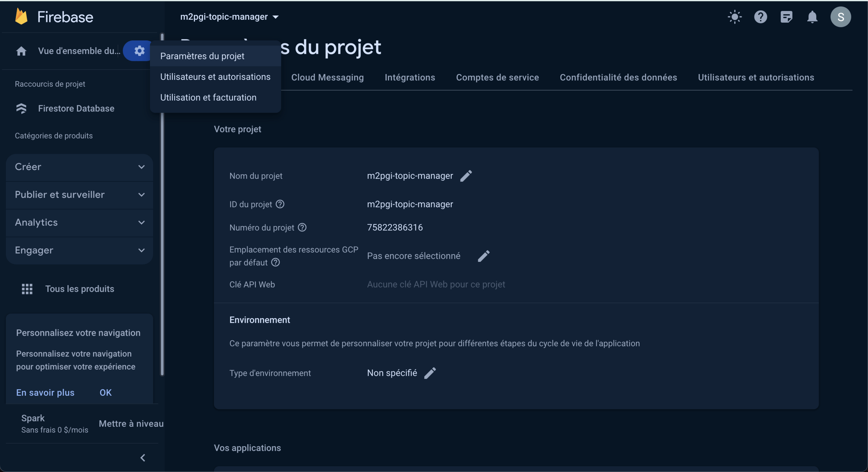Screen dimensions: 868x472
Task: Open the release notes feedback icon
Action: 786,17
